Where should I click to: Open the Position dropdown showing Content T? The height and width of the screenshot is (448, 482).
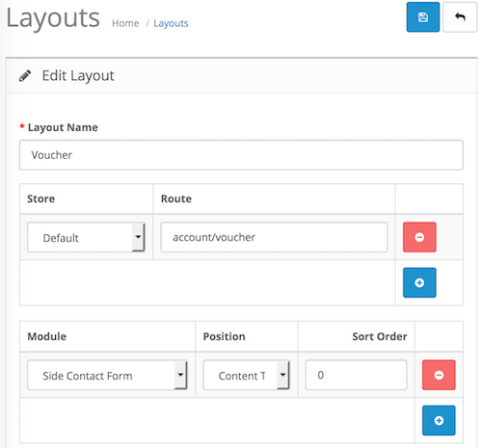pos(246,375)
